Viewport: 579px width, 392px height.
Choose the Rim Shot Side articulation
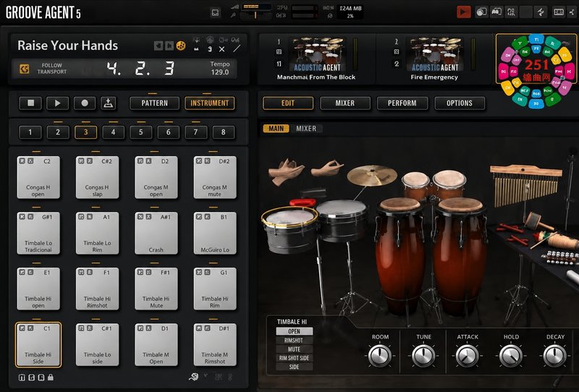coord(295,358)
